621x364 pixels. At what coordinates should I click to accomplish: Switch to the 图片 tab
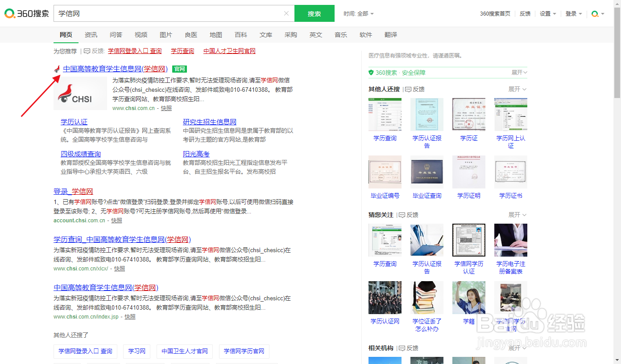[166, 35]
